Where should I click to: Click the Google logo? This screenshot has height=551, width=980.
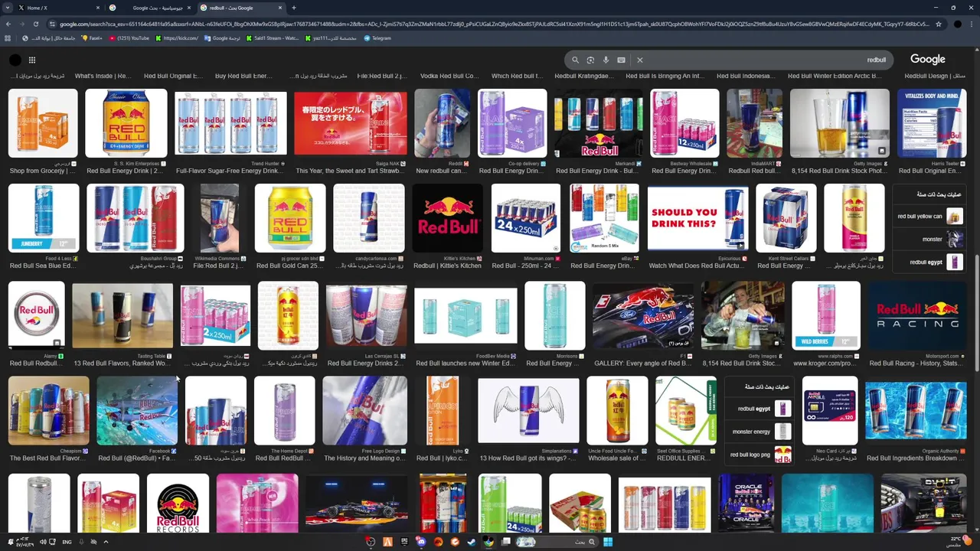927,59
